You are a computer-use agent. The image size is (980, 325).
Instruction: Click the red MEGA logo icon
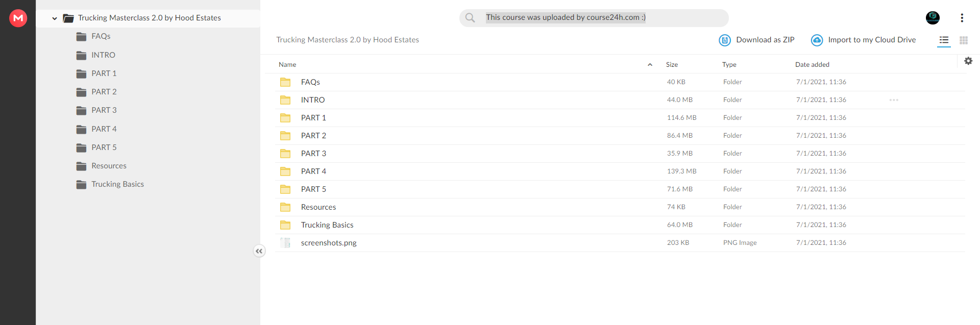click(x=18, y=18)
